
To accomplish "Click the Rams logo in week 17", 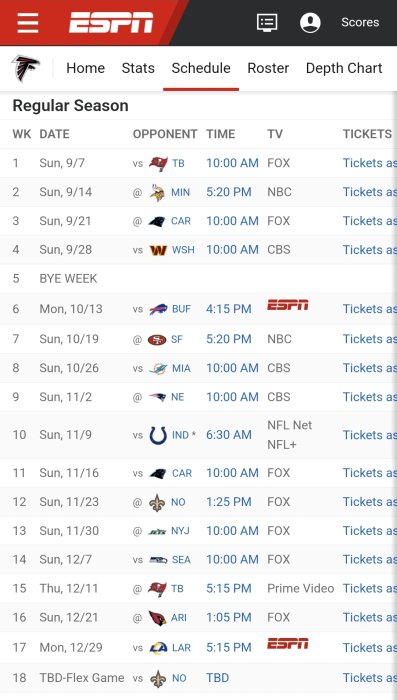I will coord(158,648).
